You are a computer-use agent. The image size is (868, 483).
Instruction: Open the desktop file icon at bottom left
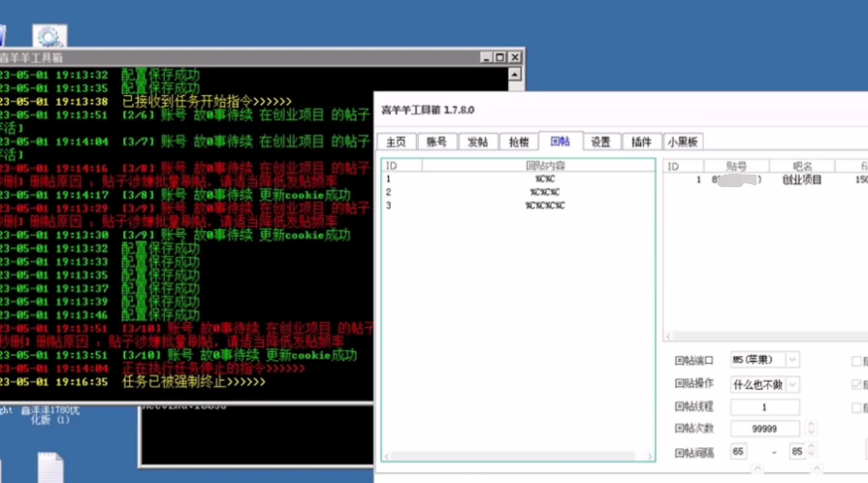[x=49, y=467]
